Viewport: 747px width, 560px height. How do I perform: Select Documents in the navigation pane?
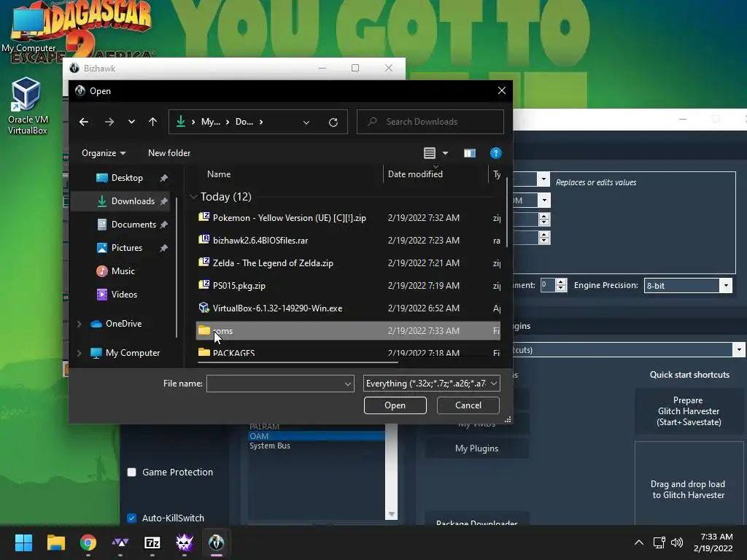tap(133, 225)
